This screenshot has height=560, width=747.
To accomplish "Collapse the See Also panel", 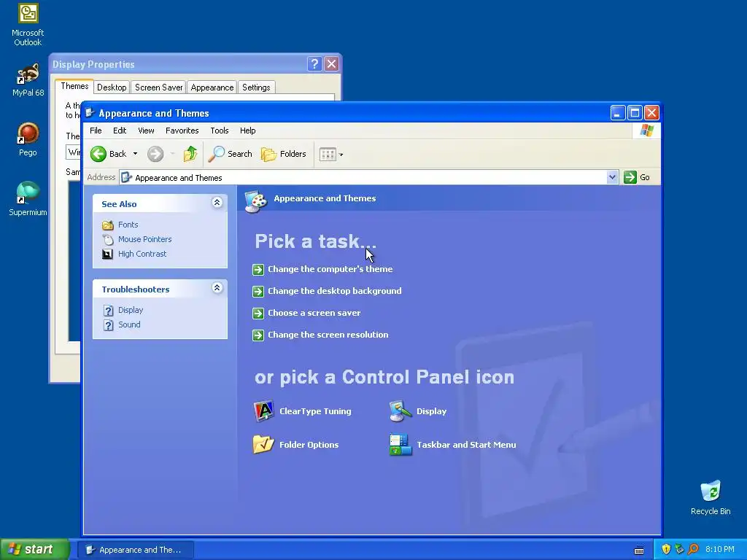I will [217, 203].
